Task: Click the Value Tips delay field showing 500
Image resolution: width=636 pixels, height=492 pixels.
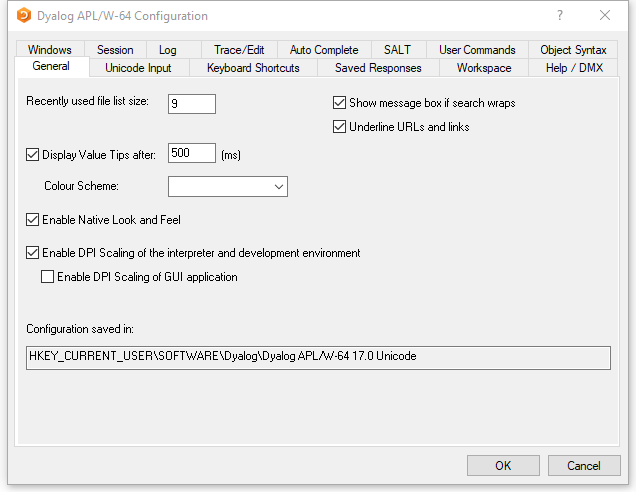Action: (192, 153)
